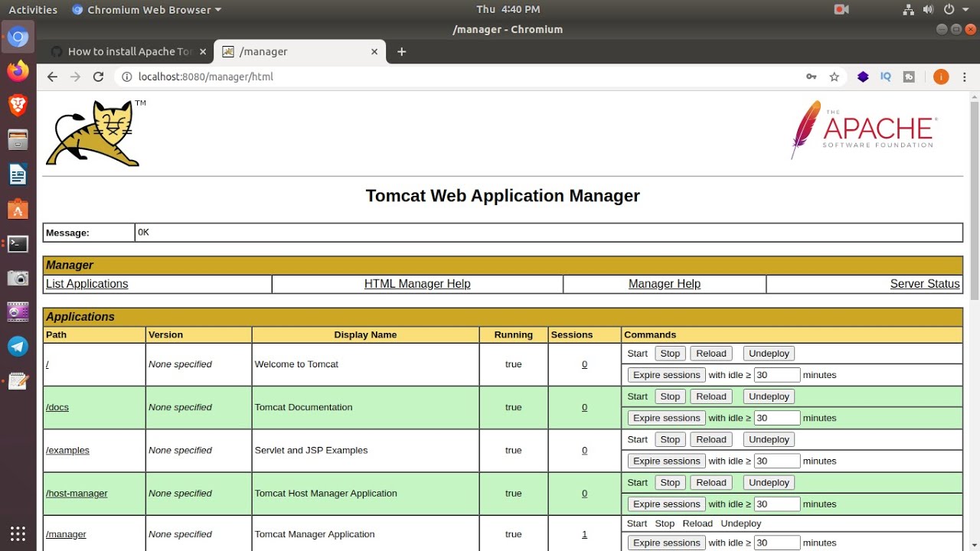980x551 pixels.
Task: Open List Applications link
Action: point(87,284)
